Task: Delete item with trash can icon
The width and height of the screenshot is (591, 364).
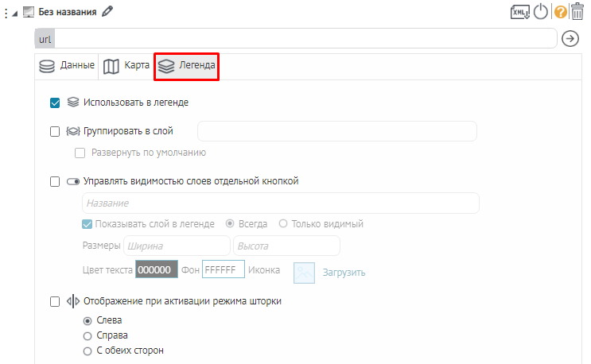Action: point(577,12)
